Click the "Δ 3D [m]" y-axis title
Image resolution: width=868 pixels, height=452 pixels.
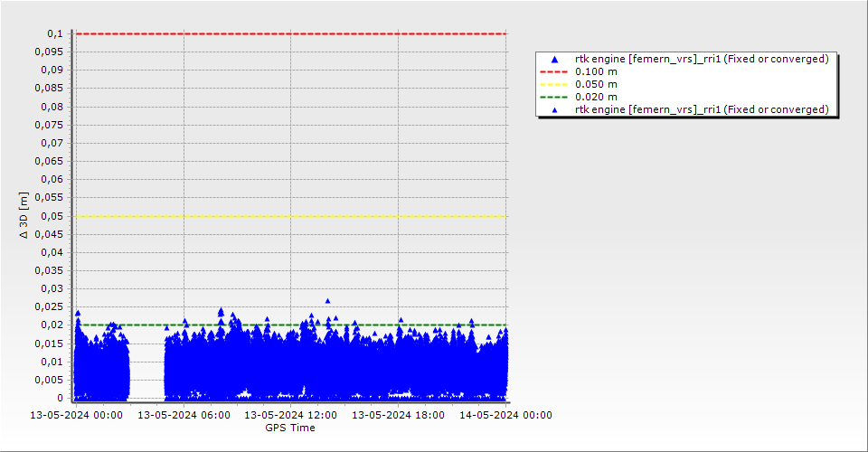24,215
